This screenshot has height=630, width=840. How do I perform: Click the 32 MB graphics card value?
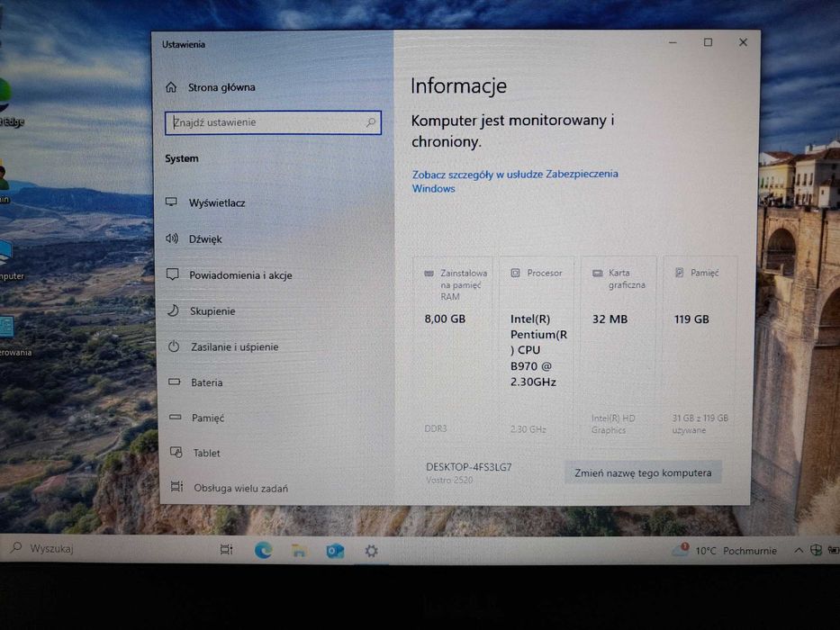tap(610, 319)
